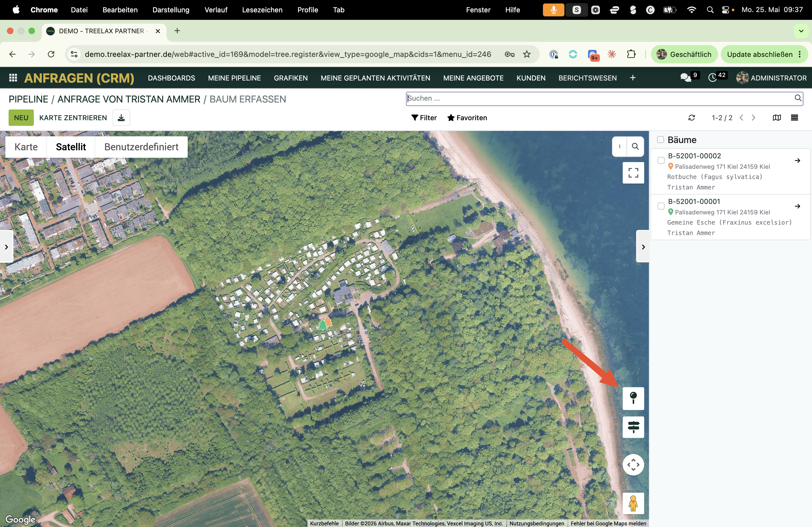Image resolution: width=812 pixels, height=527 pixels.
Task: Open Anfrage von Tristan Ammer breadcrumb
Action: (129, 99)
